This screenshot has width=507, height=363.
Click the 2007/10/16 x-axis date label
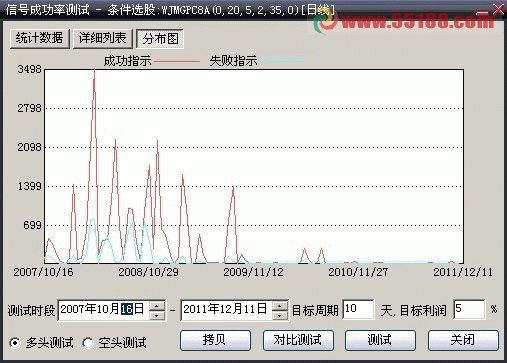pyautogui.click(x=43, y=272)
